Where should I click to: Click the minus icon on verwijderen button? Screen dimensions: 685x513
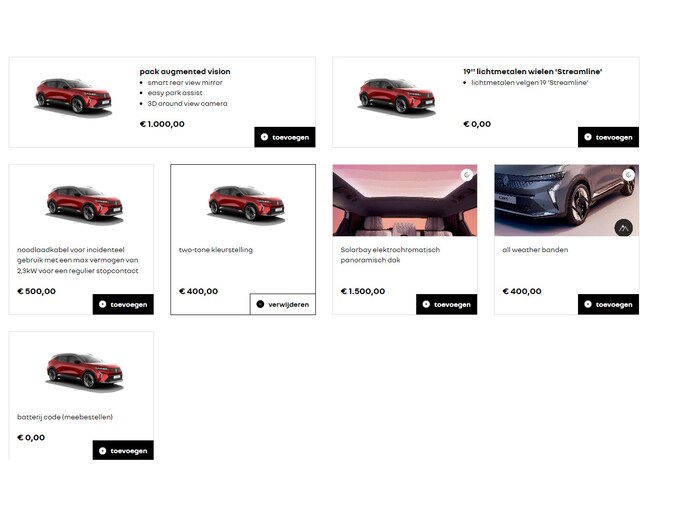tap(260, 304)
